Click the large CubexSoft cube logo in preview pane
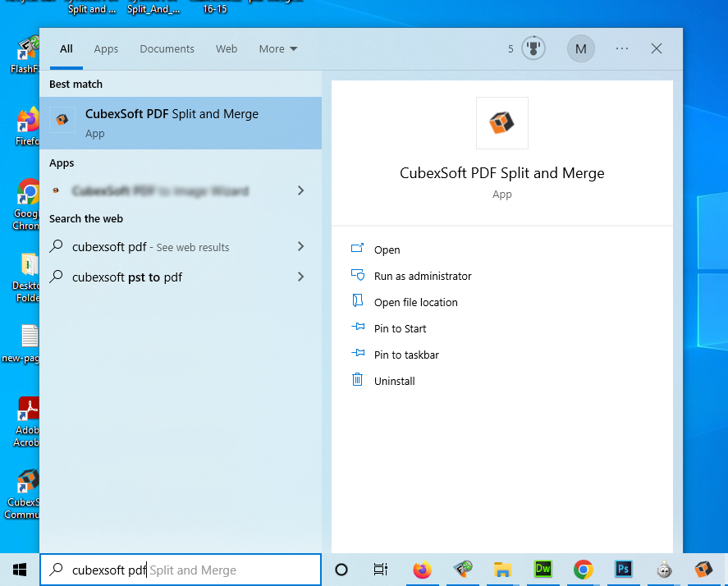This screenshot has width=728, height=586. (502, 123)
